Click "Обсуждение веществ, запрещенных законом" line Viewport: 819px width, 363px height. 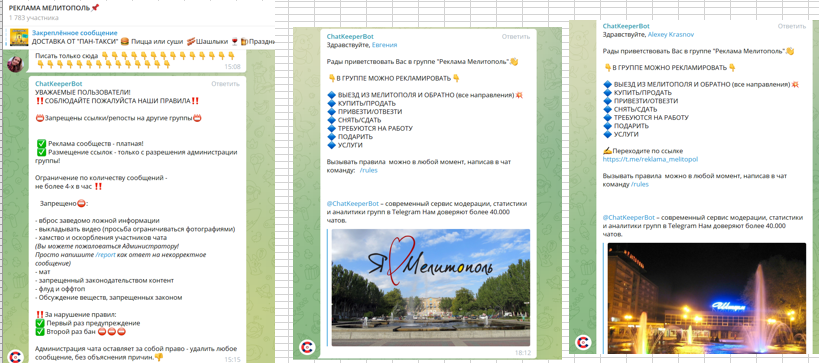(109, 298)
